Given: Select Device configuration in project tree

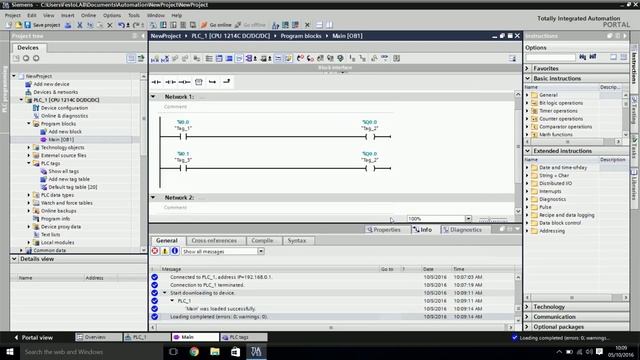Looking at the screenshot, I should 64,108.
